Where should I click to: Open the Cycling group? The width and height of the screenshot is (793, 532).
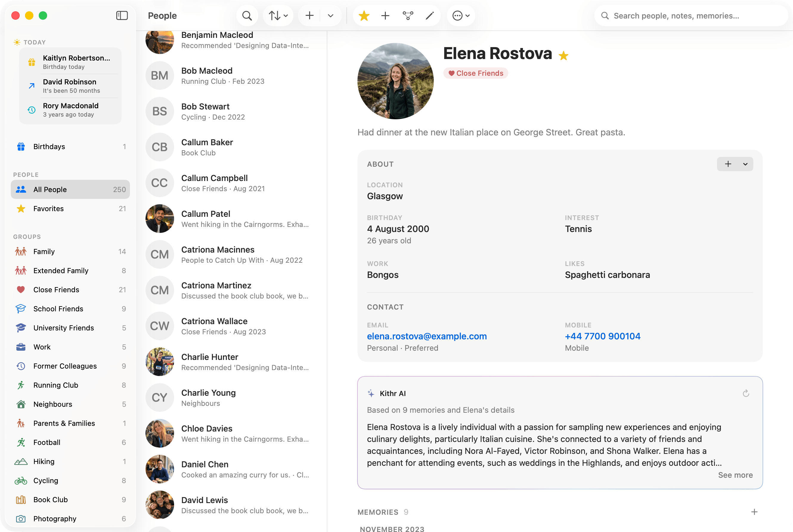[x=71, y=480]
